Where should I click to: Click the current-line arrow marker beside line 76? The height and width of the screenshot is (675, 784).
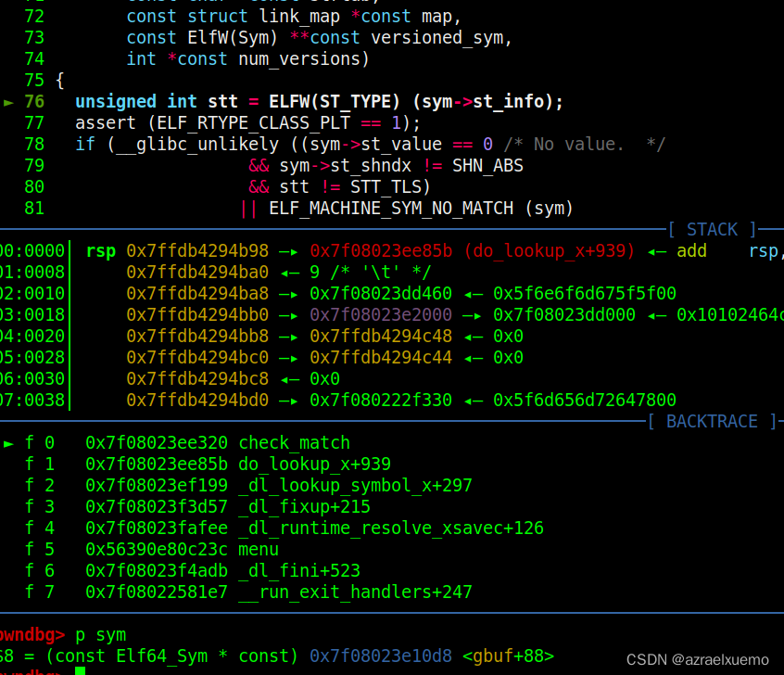point(8,103)
